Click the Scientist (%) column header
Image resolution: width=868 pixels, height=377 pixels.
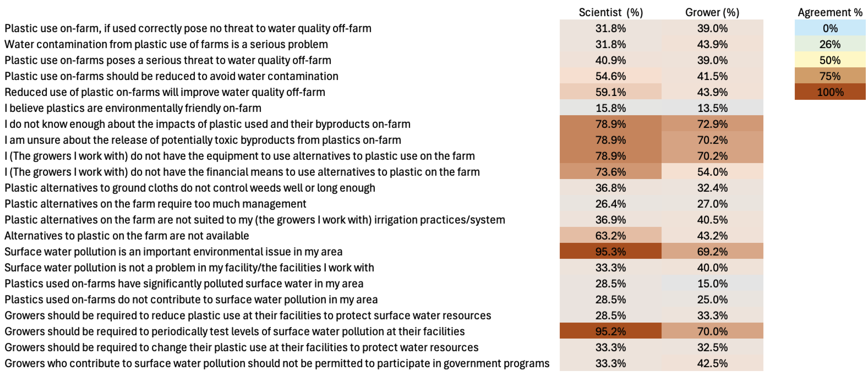[x=611, y=13]
